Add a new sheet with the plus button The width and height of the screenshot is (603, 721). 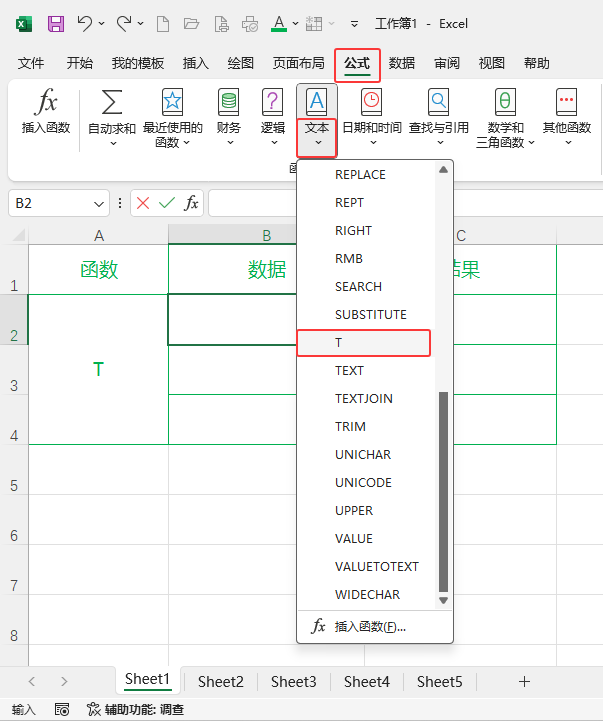click(524, 681)
